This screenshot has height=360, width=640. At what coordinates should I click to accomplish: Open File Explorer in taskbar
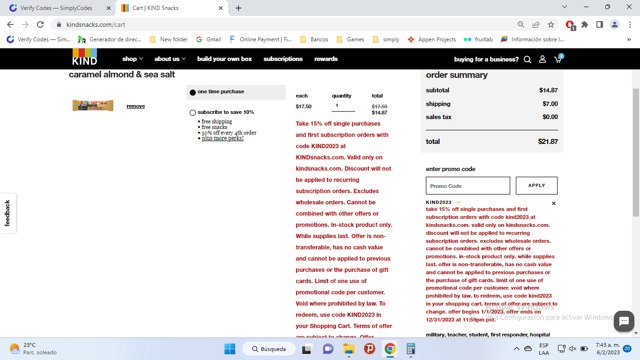click(349, 349)
